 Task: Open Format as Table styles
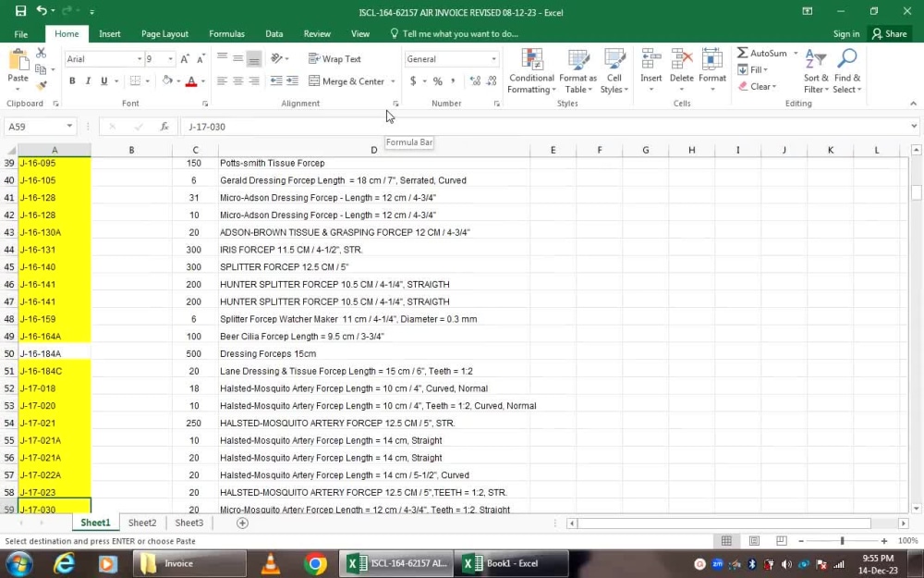coord(578,69)
